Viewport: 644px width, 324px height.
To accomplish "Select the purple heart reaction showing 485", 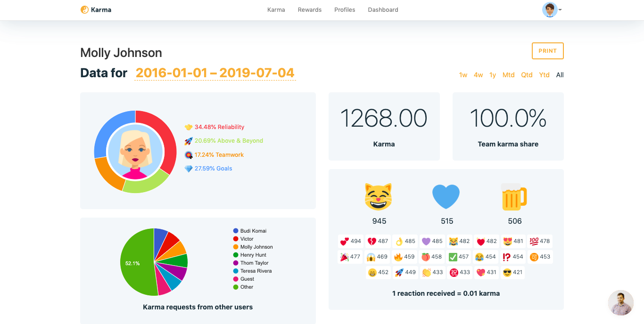I will 432,241.
